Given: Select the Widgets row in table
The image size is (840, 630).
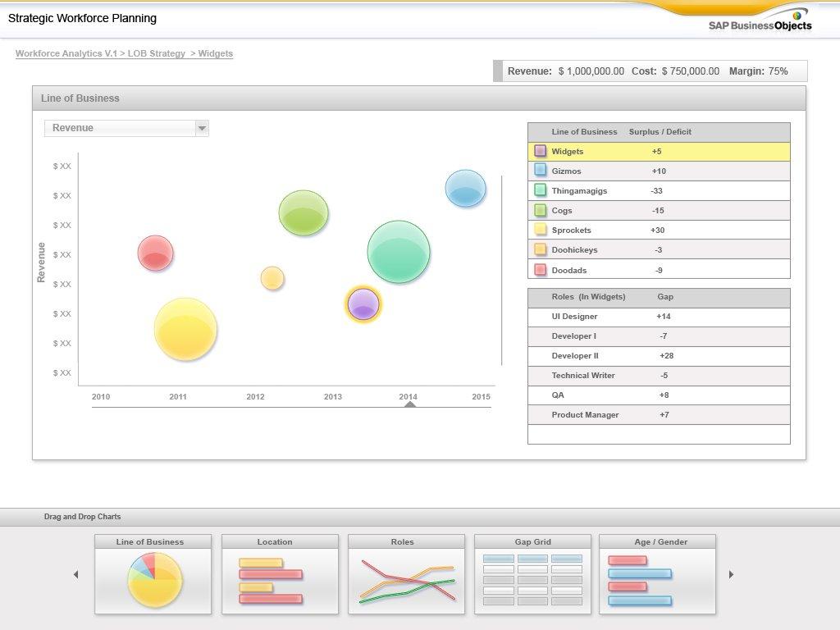Looking at the screenshot, I should (x=658, y=152).
